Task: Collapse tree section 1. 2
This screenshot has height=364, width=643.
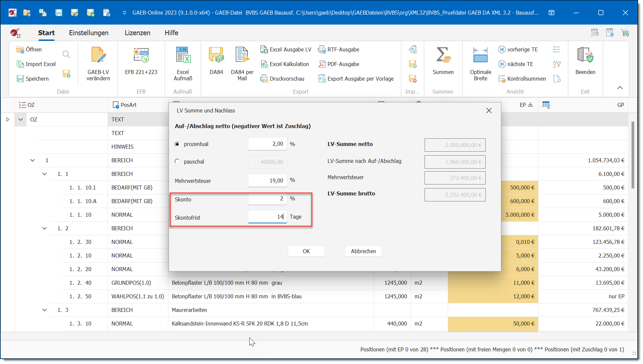Action: click(x=44, y=228)
